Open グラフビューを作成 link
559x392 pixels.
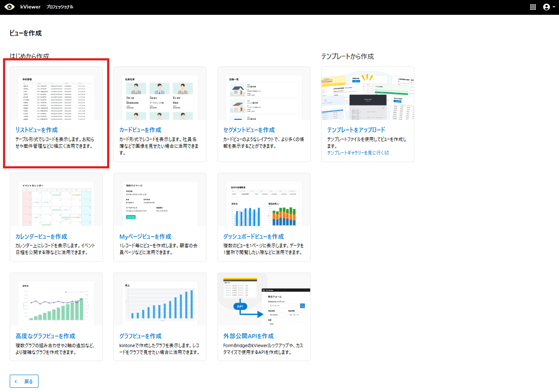[x=140, y=336]
